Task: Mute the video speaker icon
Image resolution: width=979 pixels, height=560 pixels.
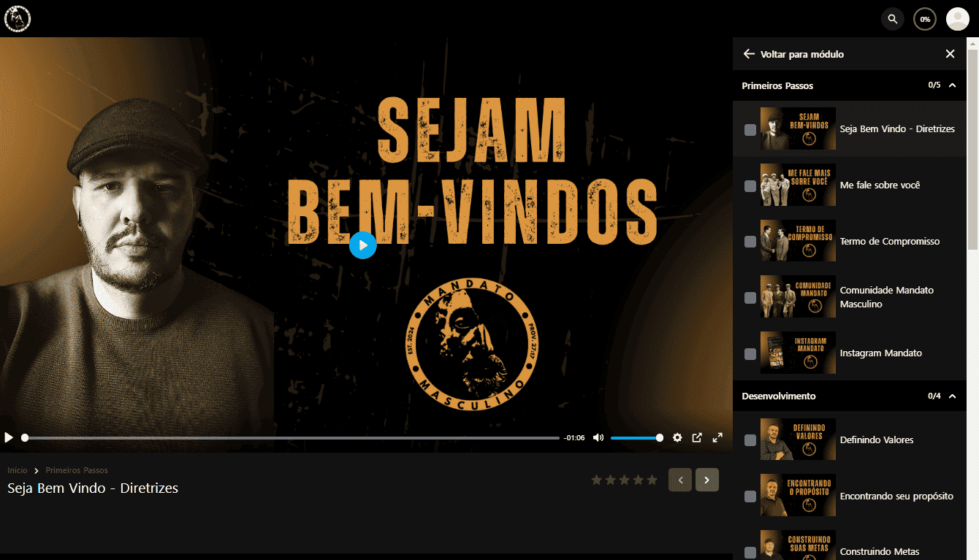Action: [x=598, y=437]
